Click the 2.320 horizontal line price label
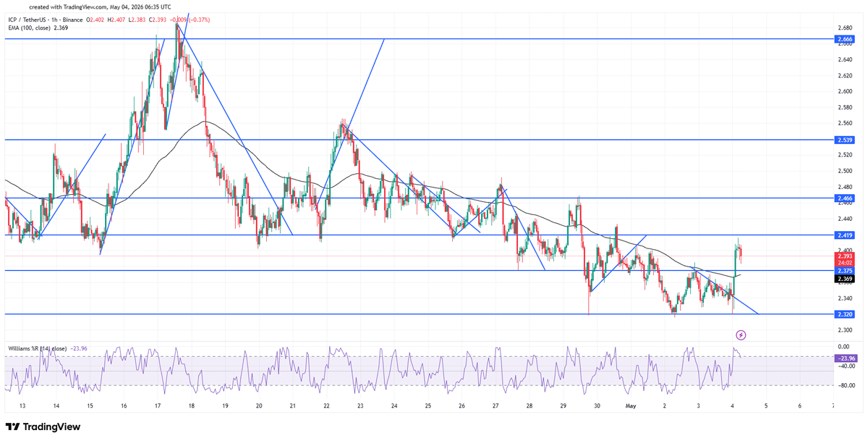Viewport: 868px width, 441px height. [x=845, y=314]
